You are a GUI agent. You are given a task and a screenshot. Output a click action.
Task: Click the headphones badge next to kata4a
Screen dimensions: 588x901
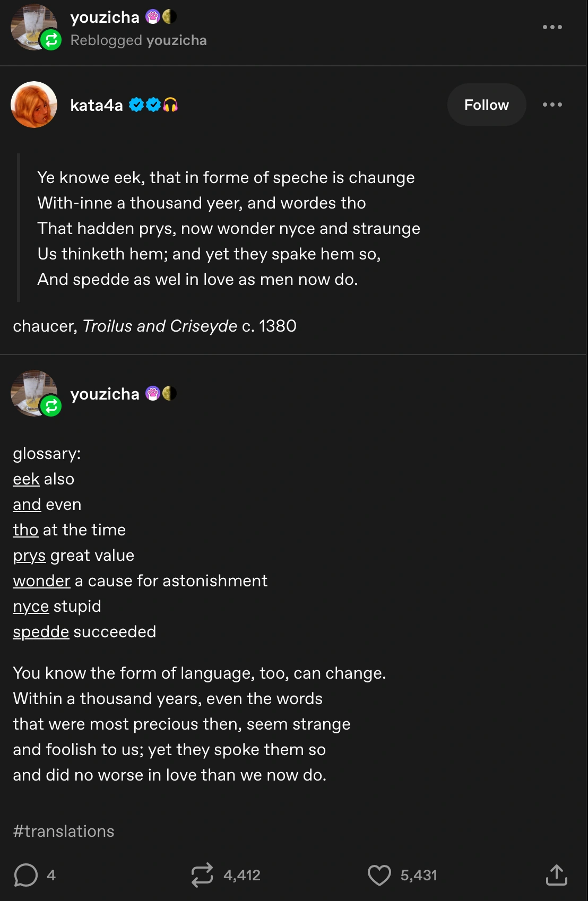click(x=170, y=105)
